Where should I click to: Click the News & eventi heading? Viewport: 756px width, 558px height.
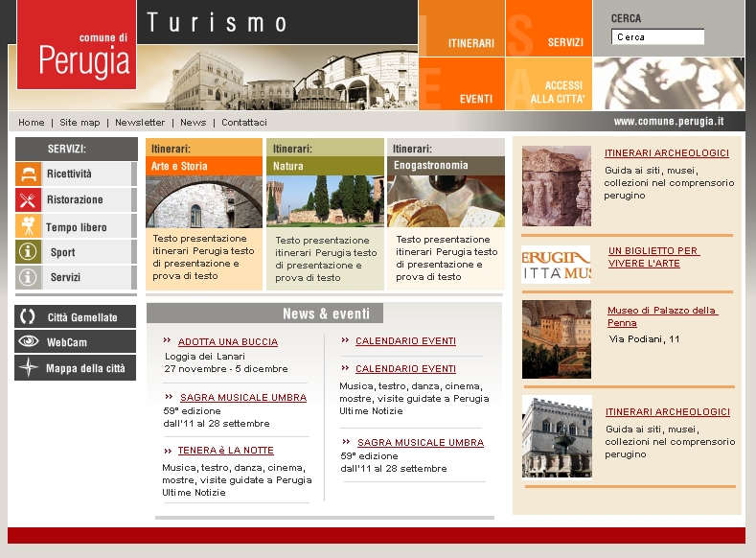(326, 314)
